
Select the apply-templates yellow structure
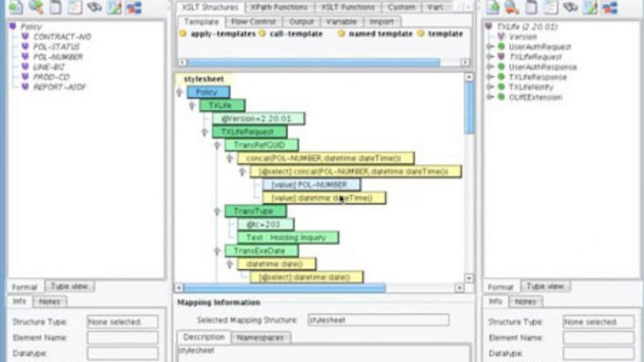coord(217,34)
